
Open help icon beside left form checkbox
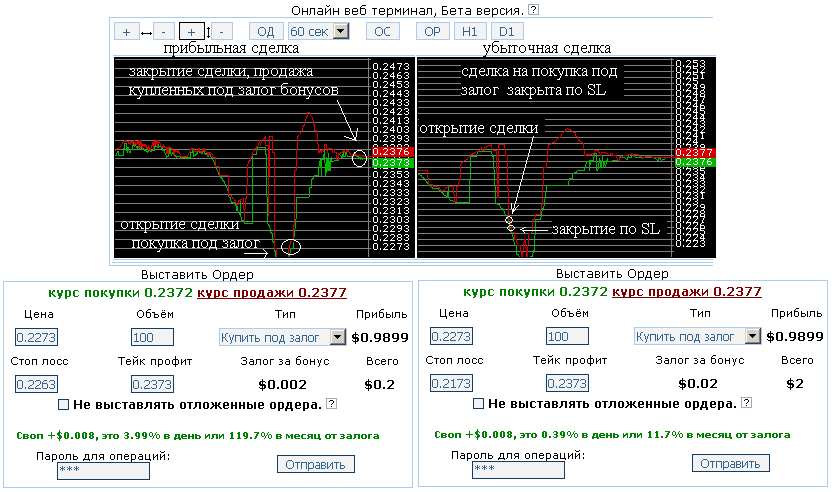(331, 404)
